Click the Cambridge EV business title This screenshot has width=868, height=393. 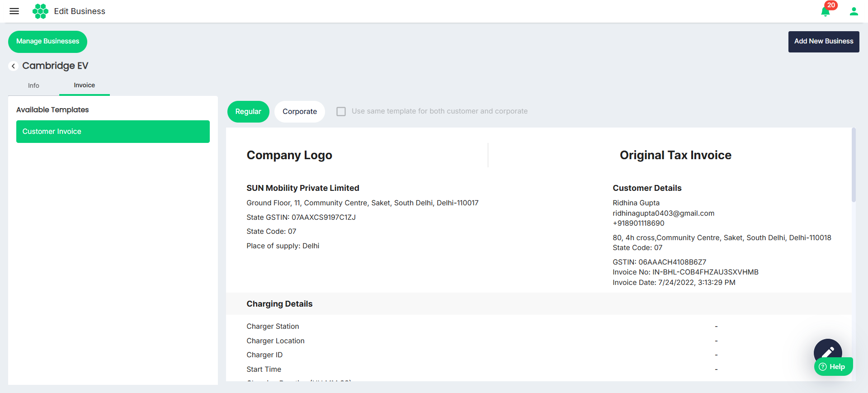[x=55, y=66]
